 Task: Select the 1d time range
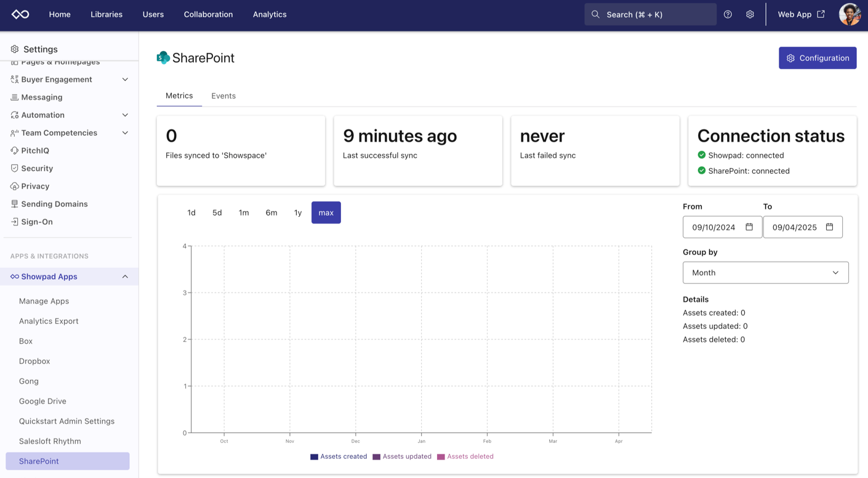(x=191, y=213)
